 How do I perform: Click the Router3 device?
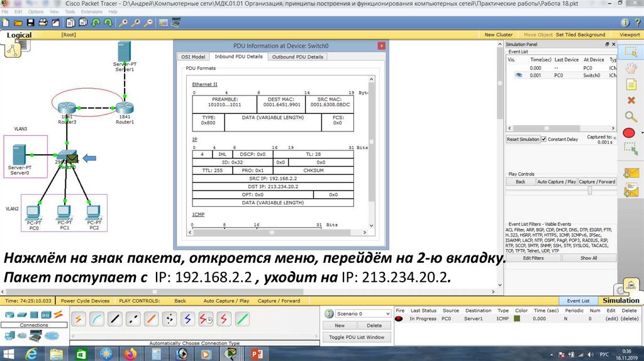pyautogui.click(x=67, y=108)
